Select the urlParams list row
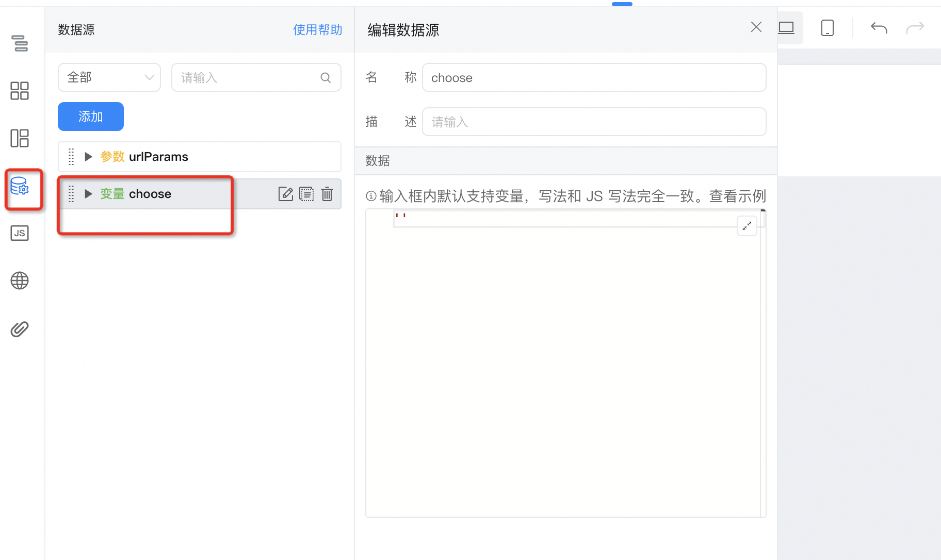 coord(200,157)
